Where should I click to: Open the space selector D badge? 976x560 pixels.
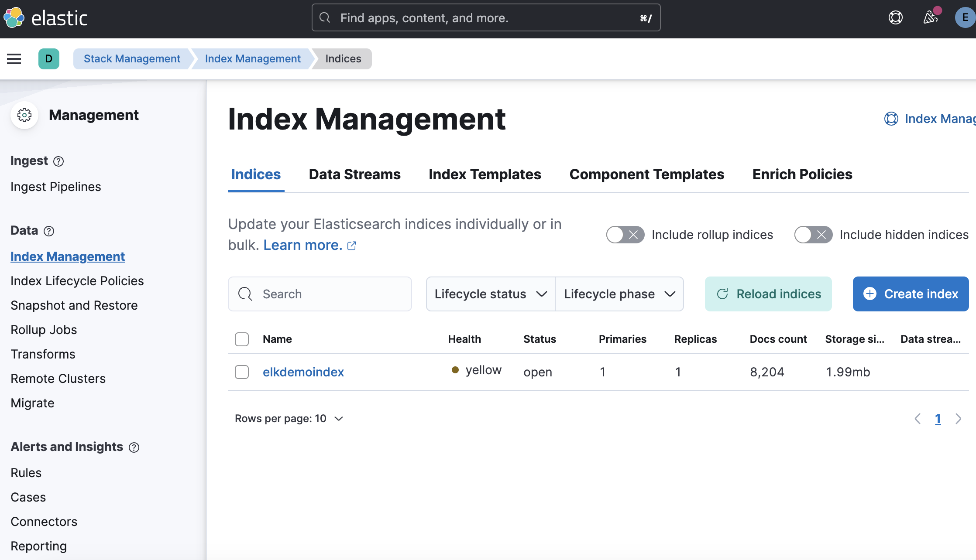[49, 59]
